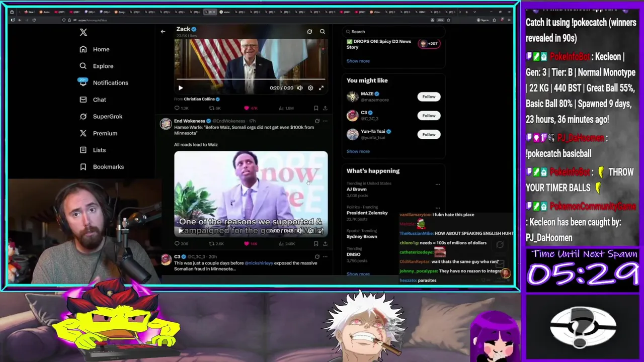Reply to post with 206 comments

(181, 244)
